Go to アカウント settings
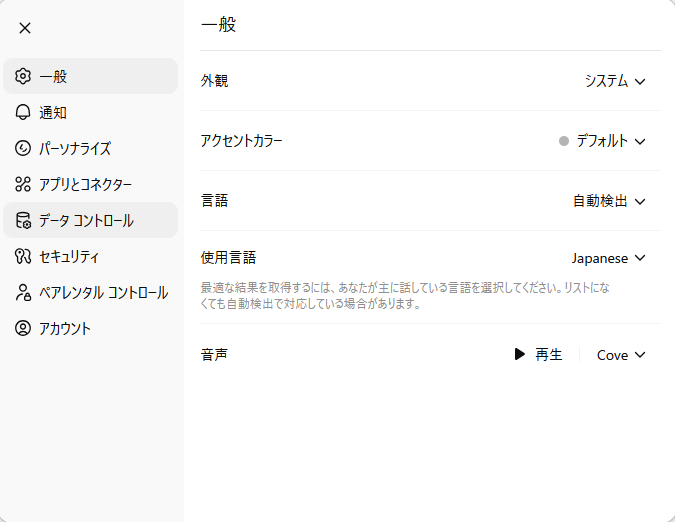The width and height of the screenshot is (675, 522). (65, 328)
